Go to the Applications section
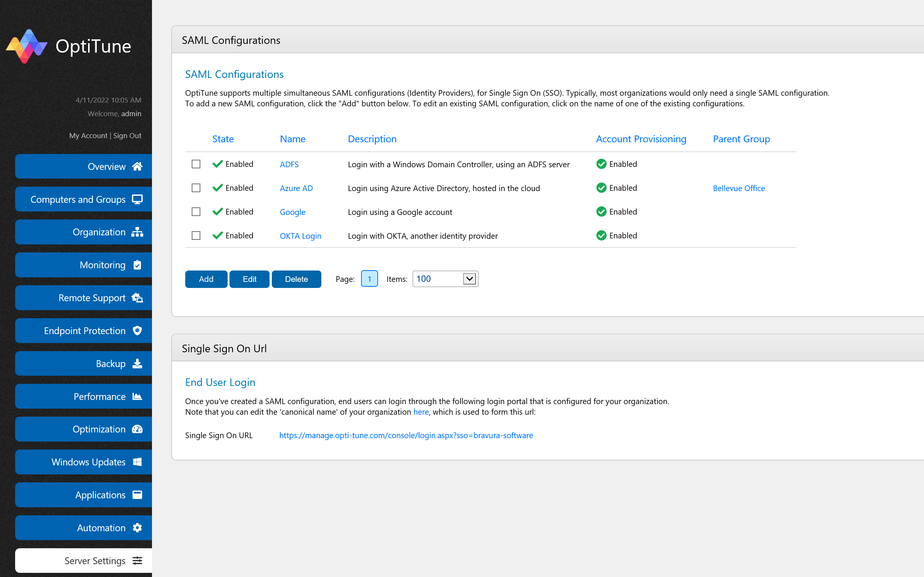Image resolution: width=924 pixels, height=577 pixels. coord(84,495)
